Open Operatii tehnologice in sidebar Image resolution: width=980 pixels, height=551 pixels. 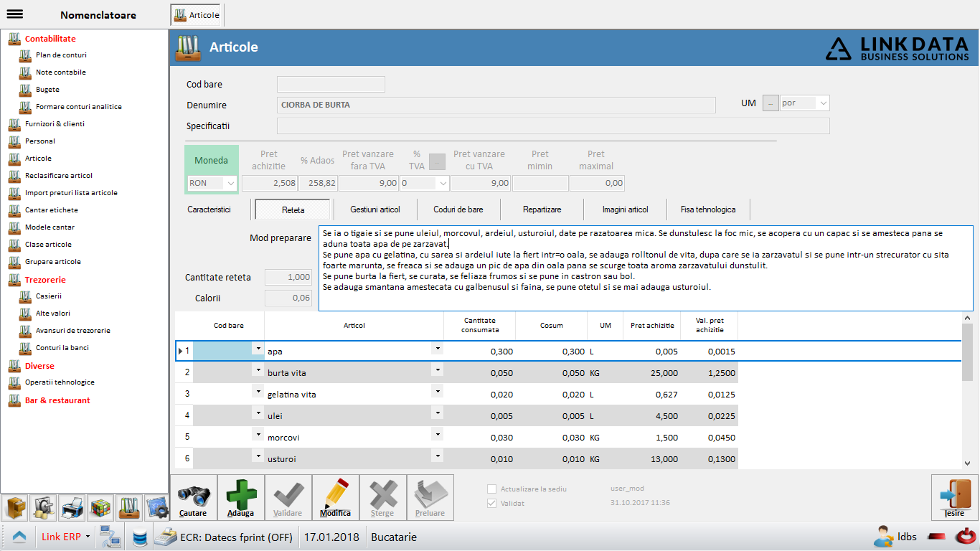pos(60,382)
